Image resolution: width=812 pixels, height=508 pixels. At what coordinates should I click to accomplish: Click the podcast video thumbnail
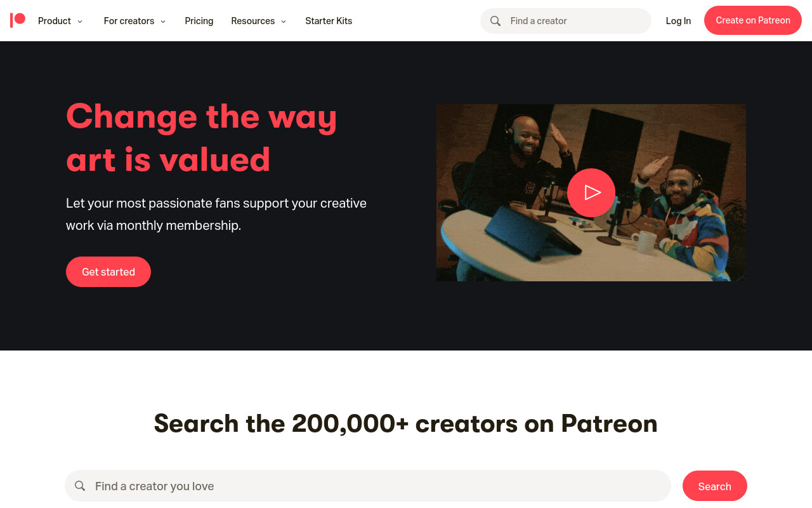(x=591, y=192)
